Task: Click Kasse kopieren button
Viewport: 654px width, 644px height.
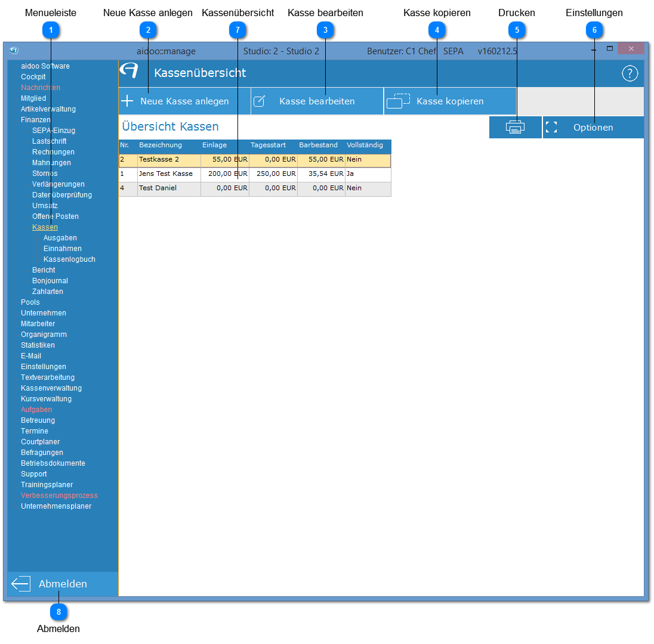Action: (450, 101)
